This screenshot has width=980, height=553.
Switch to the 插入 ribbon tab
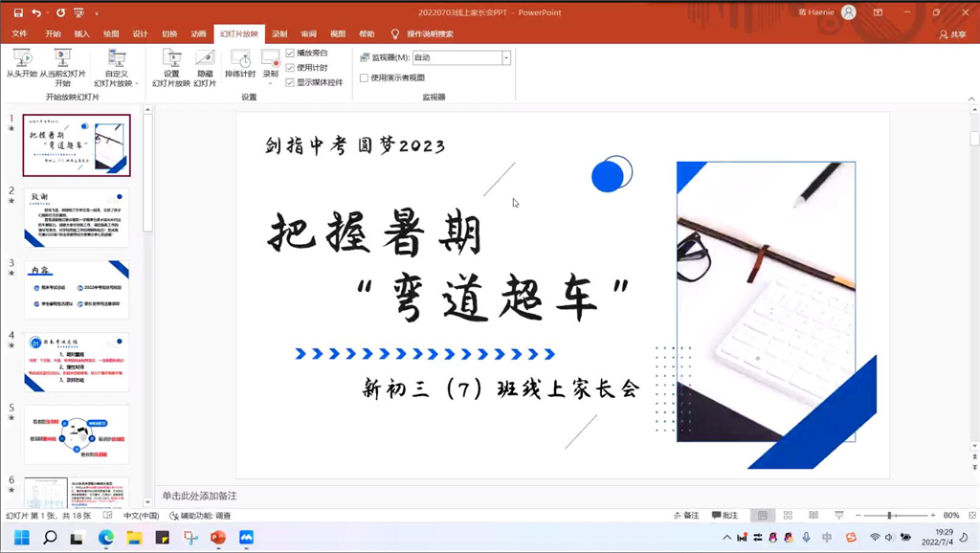(81, 33)
